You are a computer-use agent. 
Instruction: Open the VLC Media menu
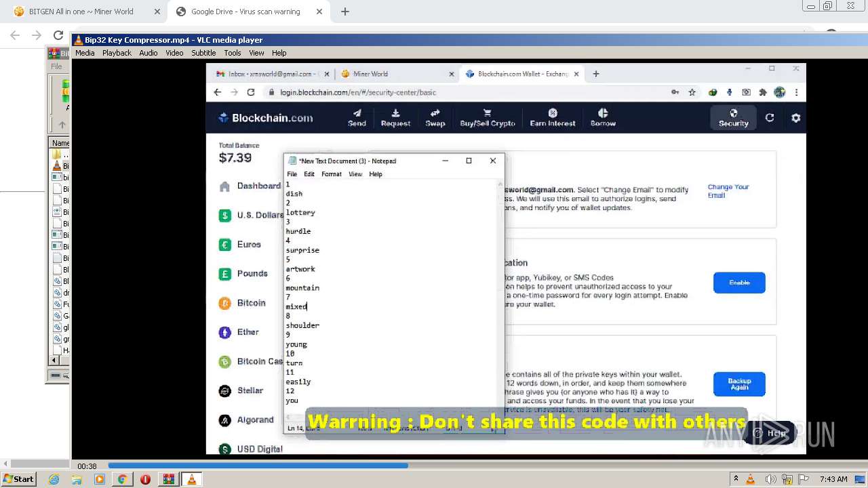coord(85,53)
